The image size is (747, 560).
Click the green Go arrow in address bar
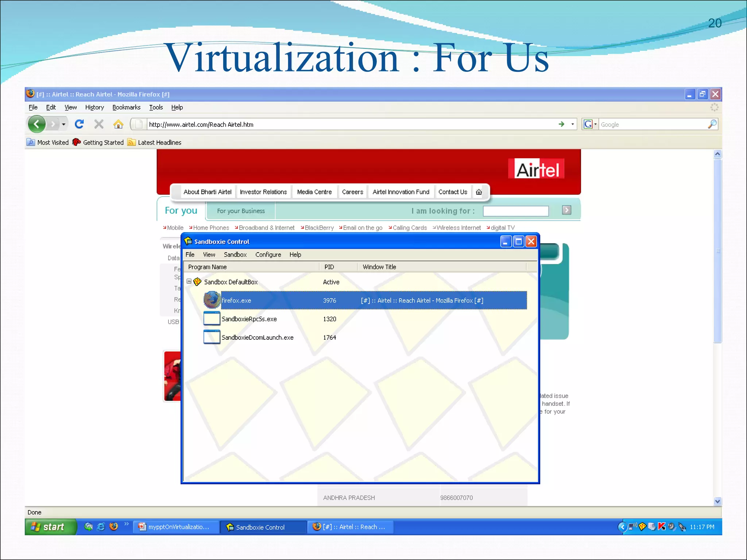561,124
